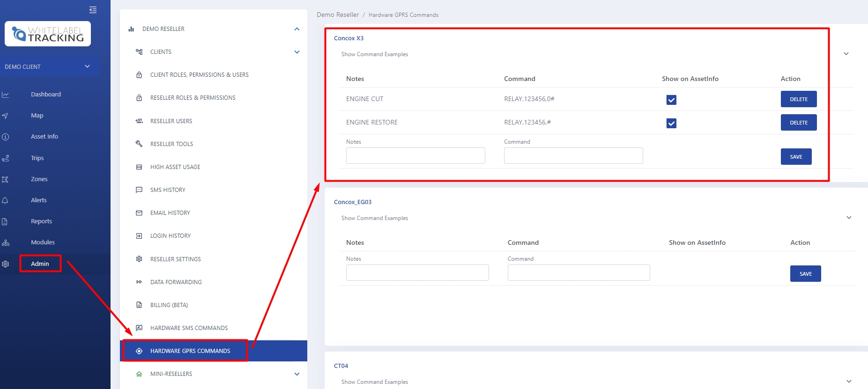Click Demo Reseller breadcrumb link
868x389 pixels.
(x=338, y=15)
